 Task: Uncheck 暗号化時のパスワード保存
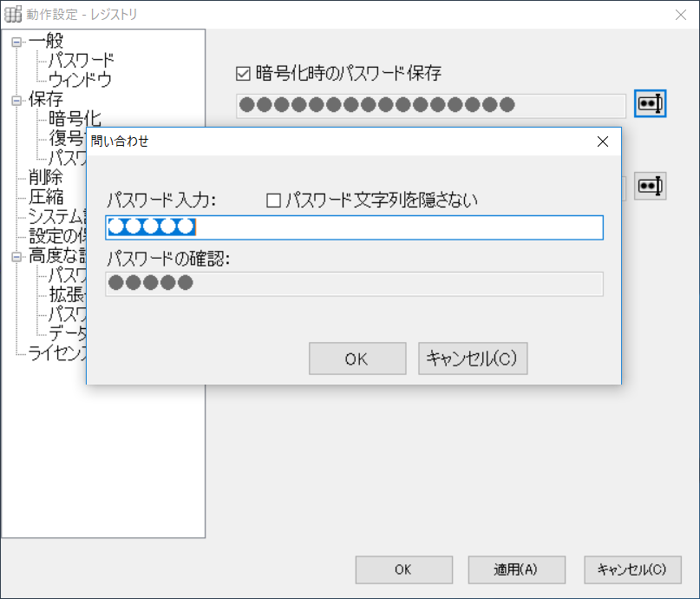pos(240,74)
